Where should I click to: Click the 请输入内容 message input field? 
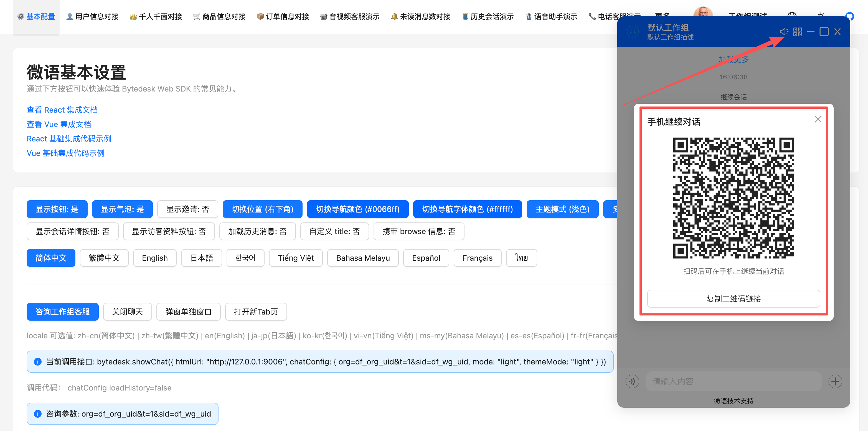[734, 381]
